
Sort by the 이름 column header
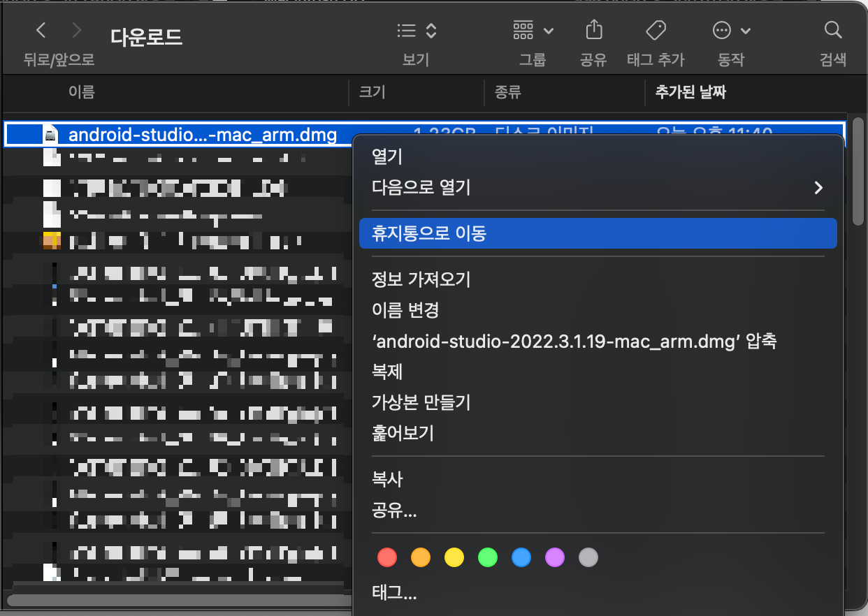[82, 92]
